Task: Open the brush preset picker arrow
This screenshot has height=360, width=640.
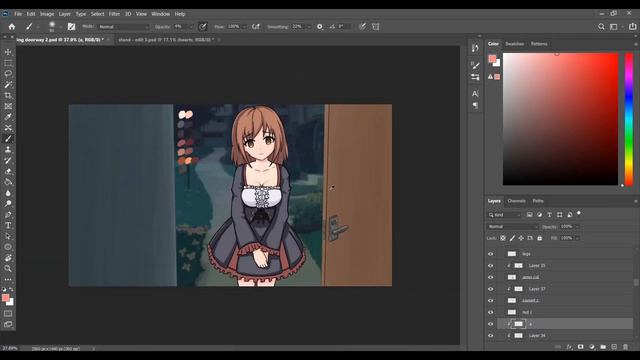Action: click(60, 27)
